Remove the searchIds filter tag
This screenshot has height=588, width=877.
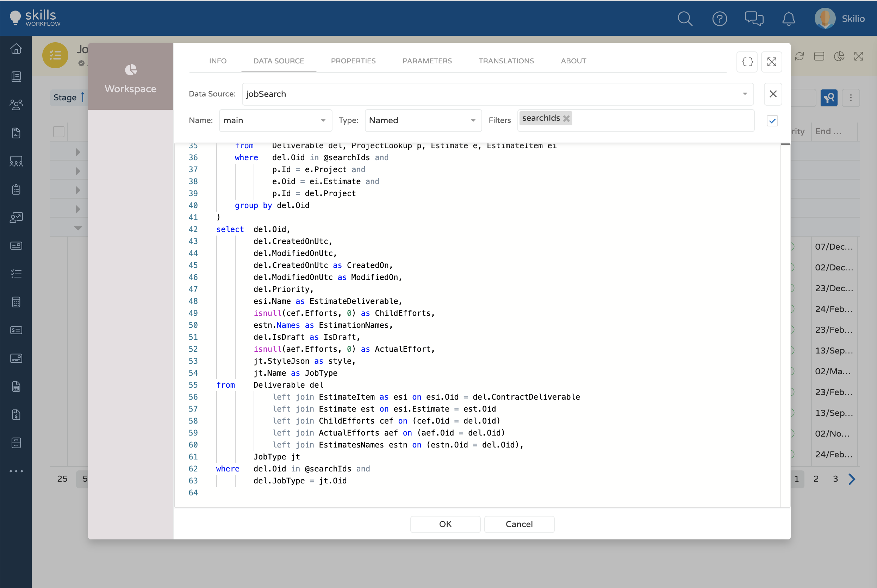[x=566, y=119]
